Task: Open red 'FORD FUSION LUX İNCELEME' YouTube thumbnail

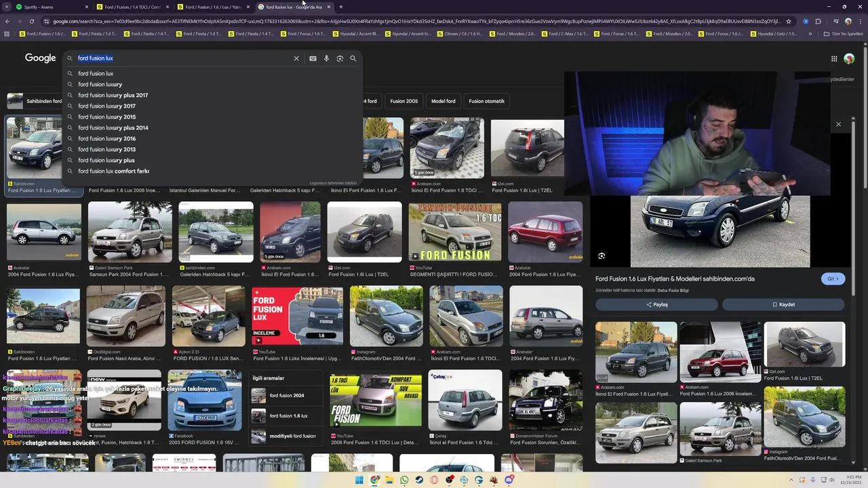Action: (x=297, y=316)
